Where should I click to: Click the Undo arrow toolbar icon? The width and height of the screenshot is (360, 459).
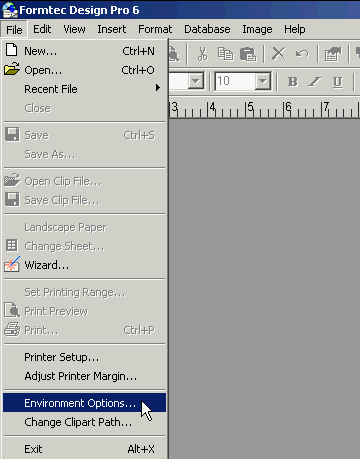[x=302, y=54]
